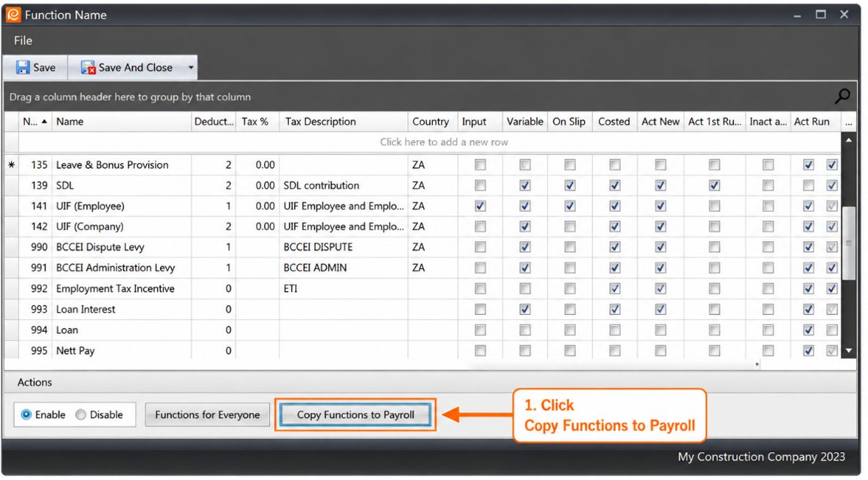This screenshot has height=480, width=868.
Task: Select the 'BCCEI Administration Levy' cell
Action: coord(122,267)
